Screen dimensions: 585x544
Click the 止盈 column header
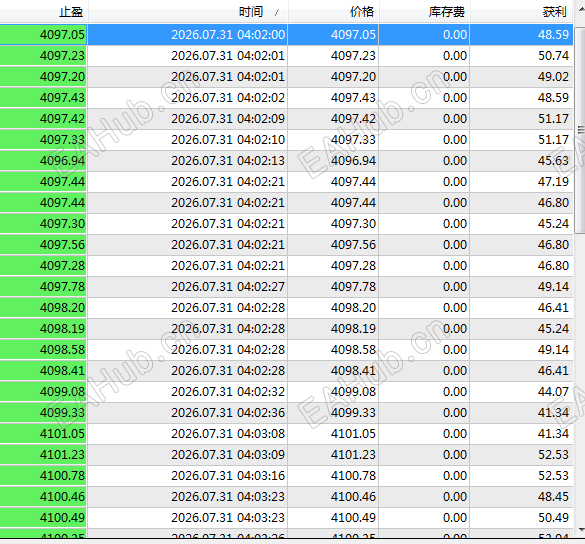point(44,12)
